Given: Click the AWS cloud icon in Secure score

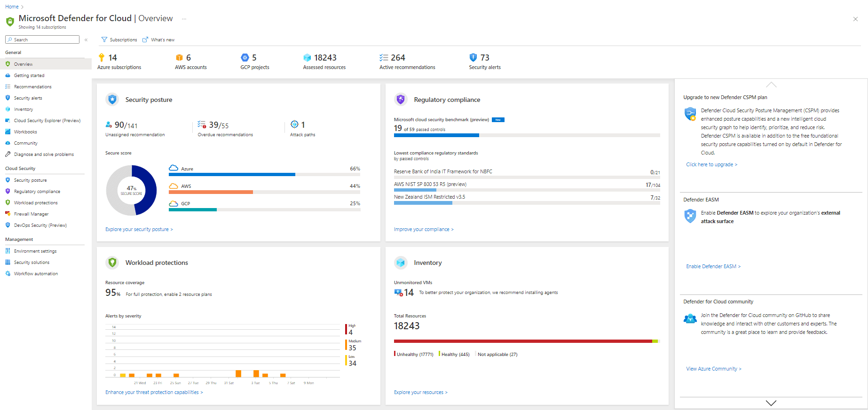Looking at the screenshot, I should click(x=174, y=186).
